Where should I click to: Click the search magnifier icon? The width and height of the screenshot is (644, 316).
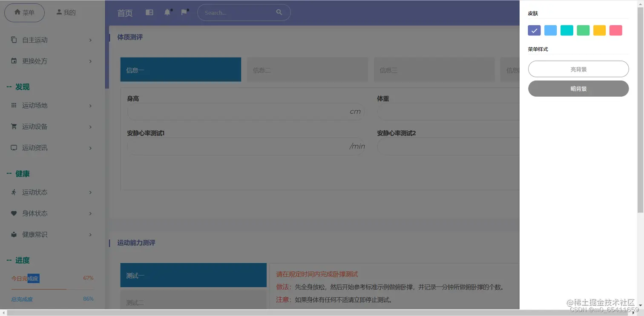279,12
